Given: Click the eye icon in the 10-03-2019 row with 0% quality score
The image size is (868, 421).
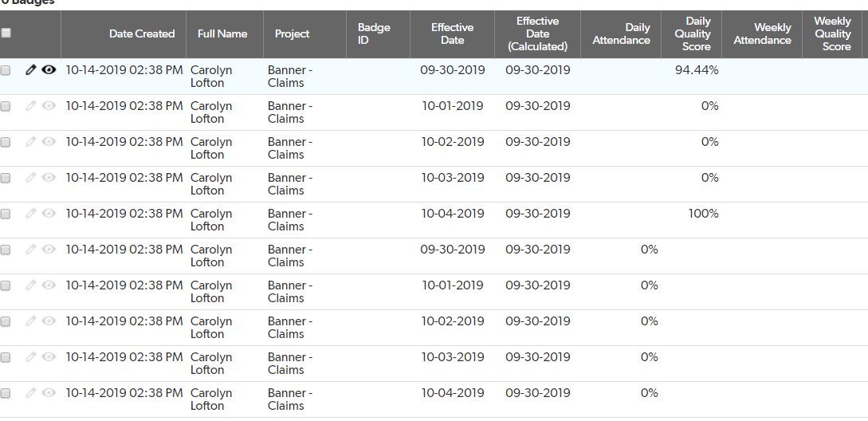Looking at the screenshot, I should [x=49, y=178].
